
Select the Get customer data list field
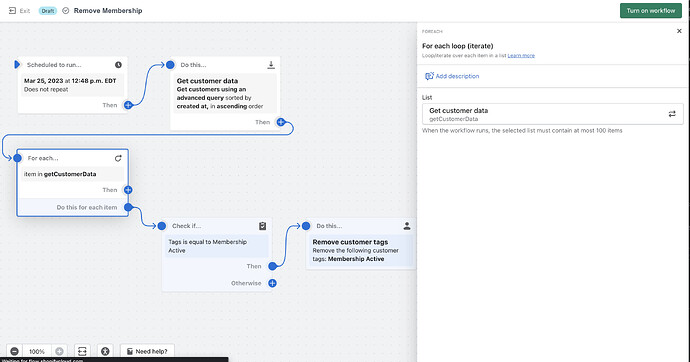tap(553, 114)
